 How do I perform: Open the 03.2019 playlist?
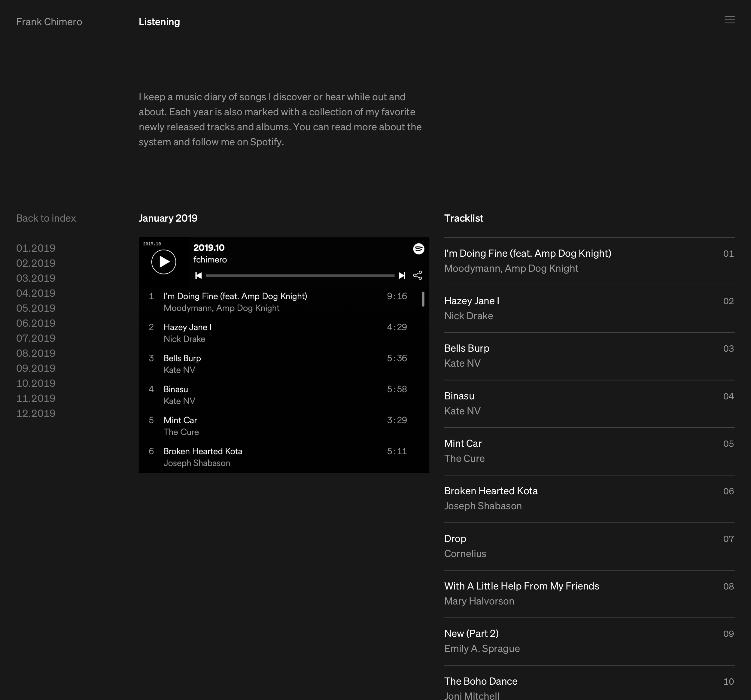coord(36,278)
